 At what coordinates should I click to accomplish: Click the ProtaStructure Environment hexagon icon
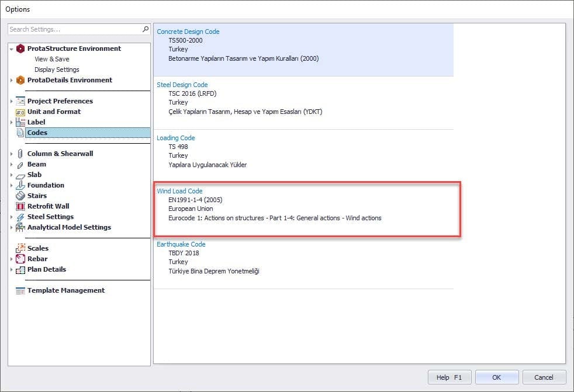20,48
